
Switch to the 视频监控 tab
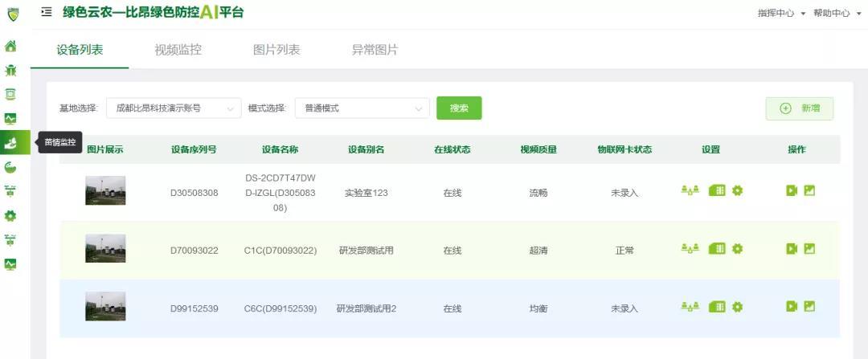pyautogui.click(x=178, y=50)
